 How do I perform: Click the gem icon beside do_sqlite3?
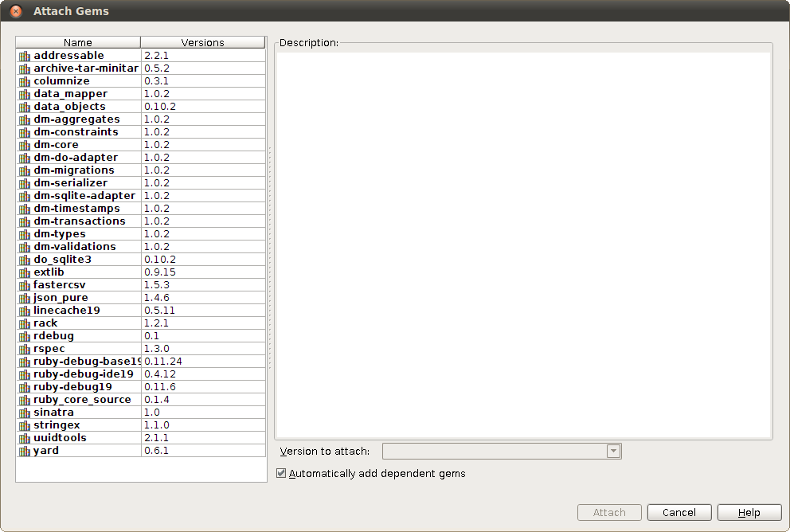point(25,260)
